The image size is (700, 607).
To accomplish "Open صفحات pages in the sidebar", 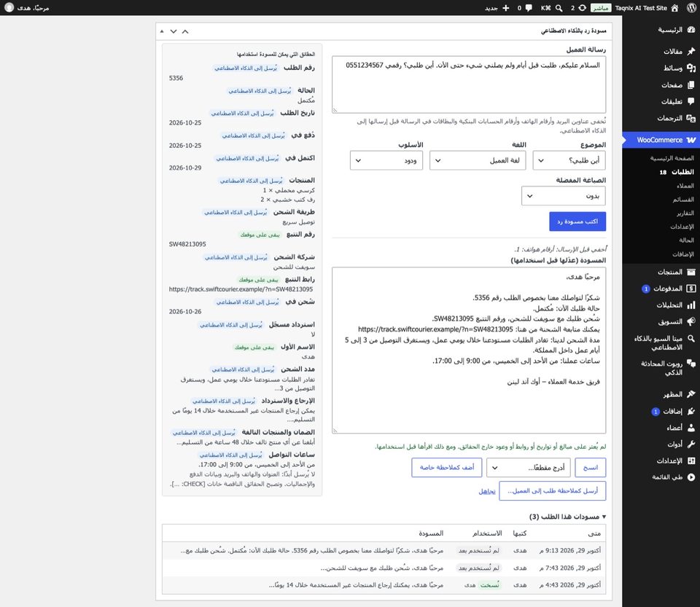I will (x=661, y=85).
